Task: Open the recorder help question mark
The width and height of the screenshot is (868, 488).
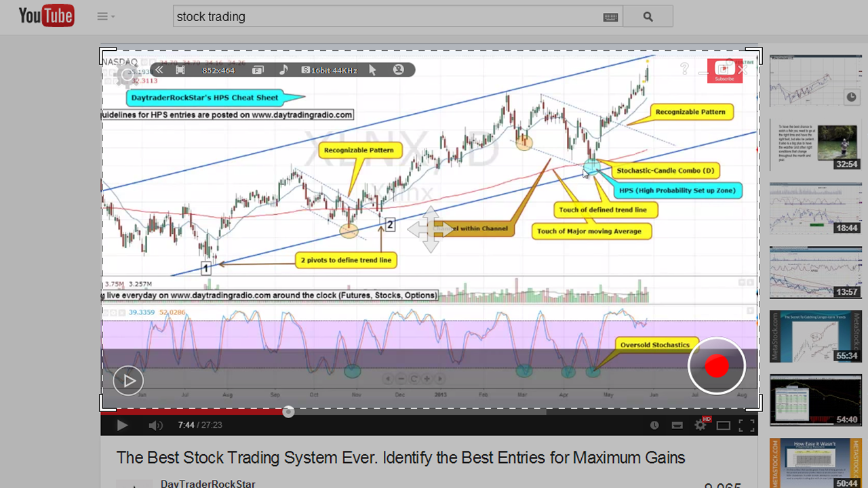Action: pos(685,68)
